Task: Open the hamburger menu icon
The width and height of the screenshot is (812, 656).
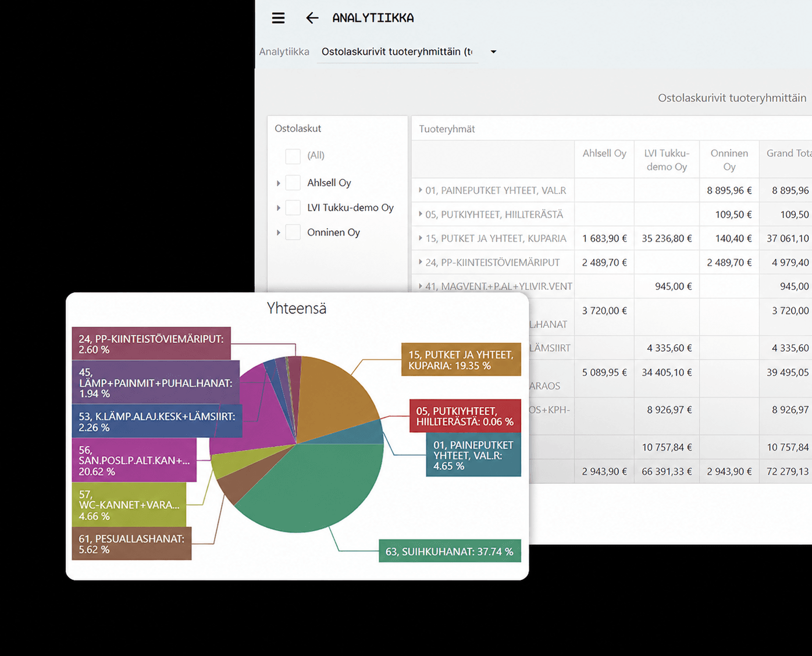Action: (279, 18)
